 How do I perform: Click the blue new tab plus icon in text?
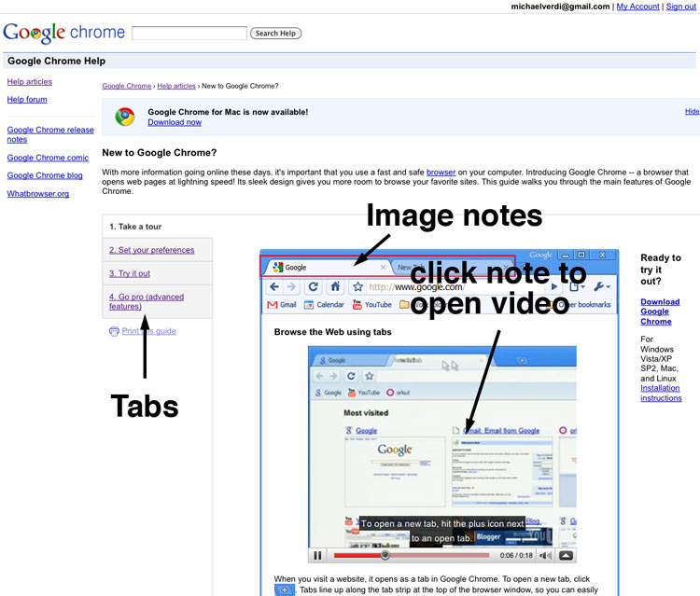pos(284,589)
